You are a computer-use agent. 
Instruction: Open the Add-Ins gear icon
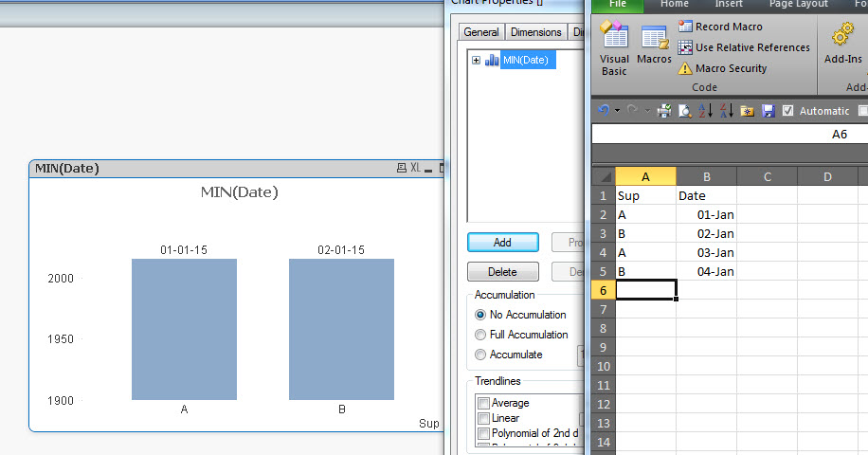click(x=842, y=34)
